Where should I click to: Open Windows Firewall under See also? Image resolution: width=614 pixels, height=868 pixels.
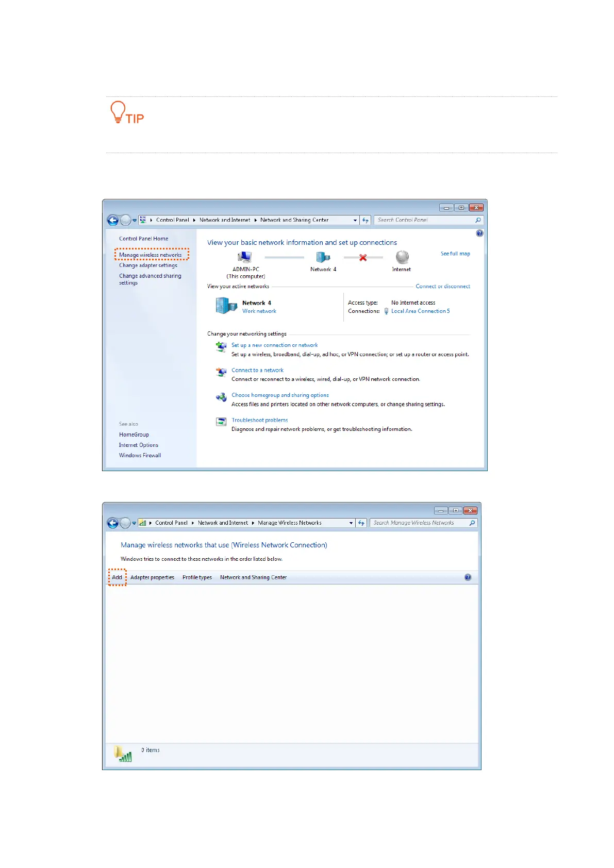140,456
